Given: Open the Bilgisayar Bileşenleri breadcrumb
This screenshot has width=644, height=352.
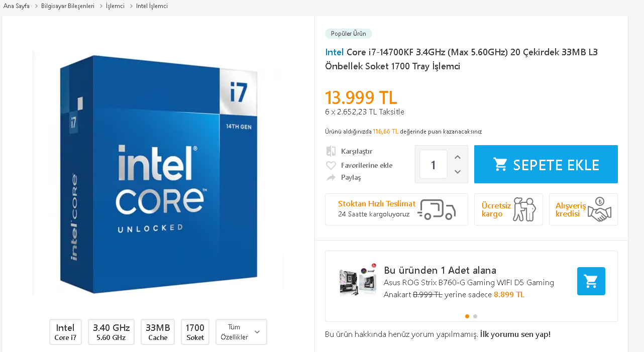Looking at the screenshot, I should tap(68, 6).
